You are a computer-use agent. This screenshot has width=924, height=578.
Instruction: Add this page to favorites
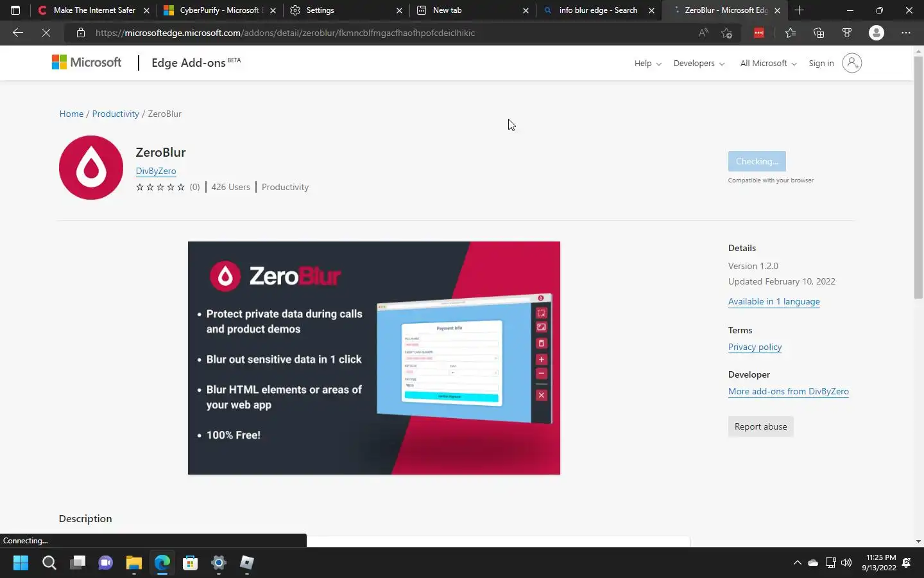coord(726,33)
